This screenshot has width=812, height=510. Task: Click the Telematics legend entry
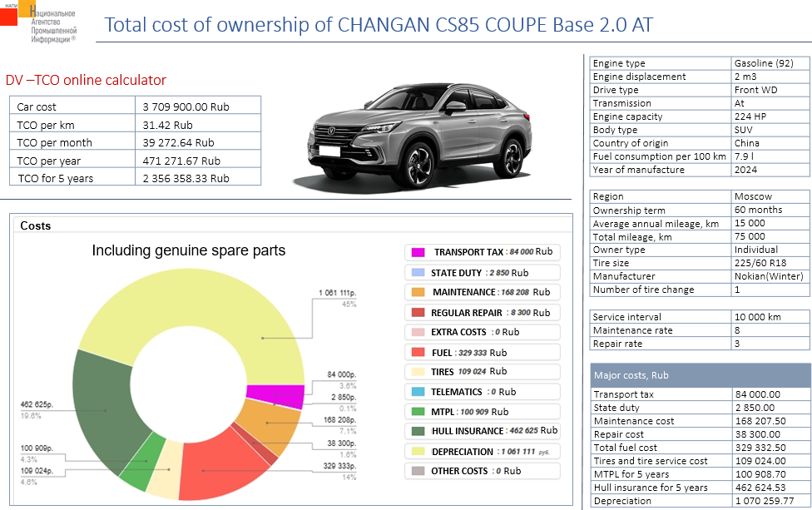point(482,392)
